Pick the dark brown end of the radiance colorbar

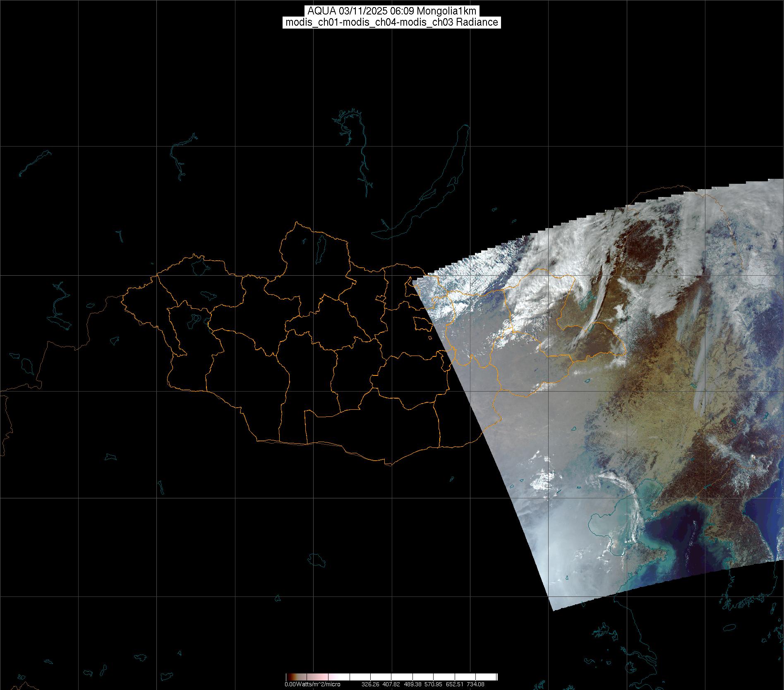point(289,677)
